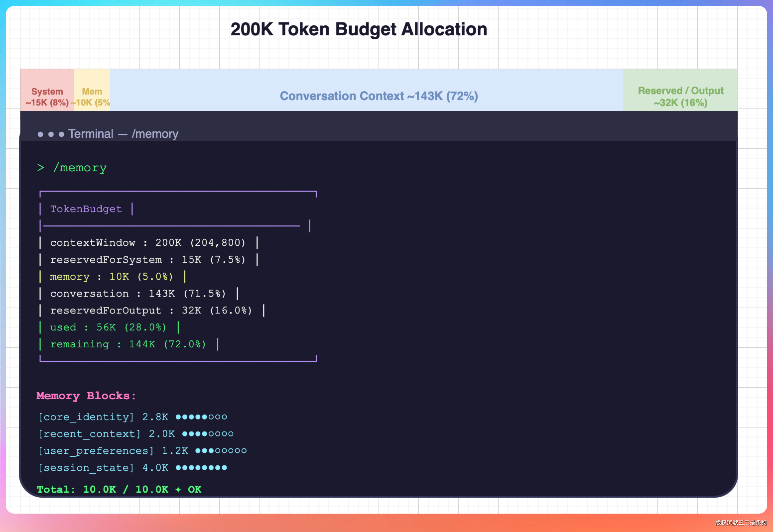Click the Terminal — /memory title text
The width and height of the screenshot is (773, 532).
click(123, 134)
